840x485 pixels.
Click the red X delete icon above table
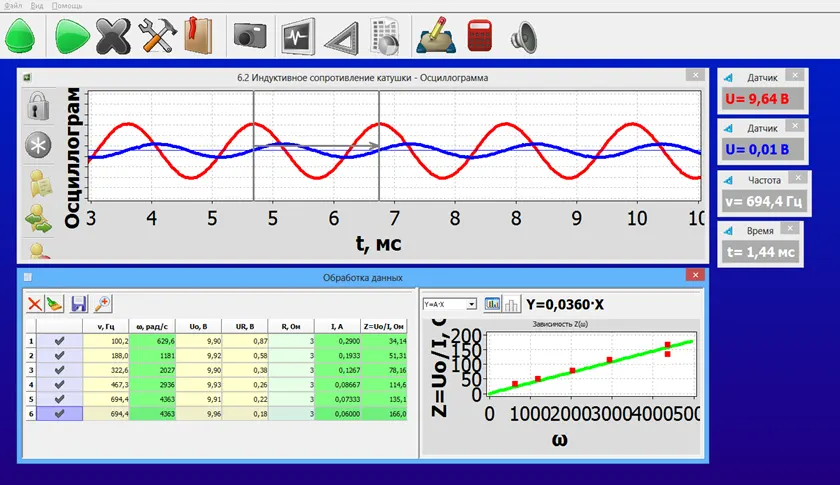35,304
